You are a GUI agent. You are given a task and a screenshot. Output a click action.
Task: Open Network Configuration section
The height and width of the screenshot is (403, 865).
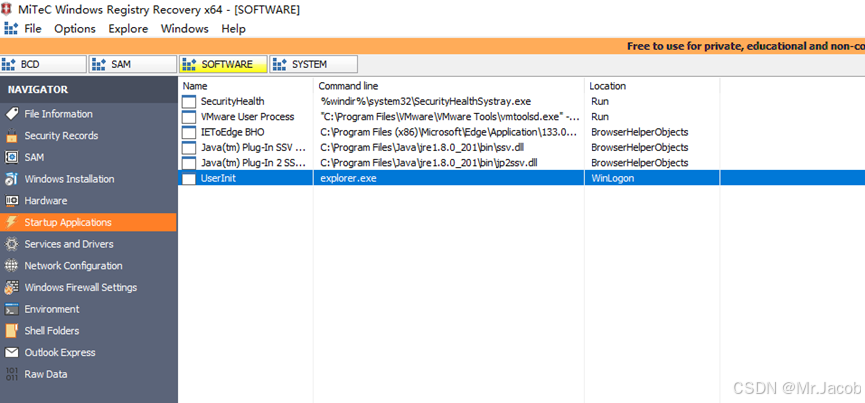coord(88,266)
